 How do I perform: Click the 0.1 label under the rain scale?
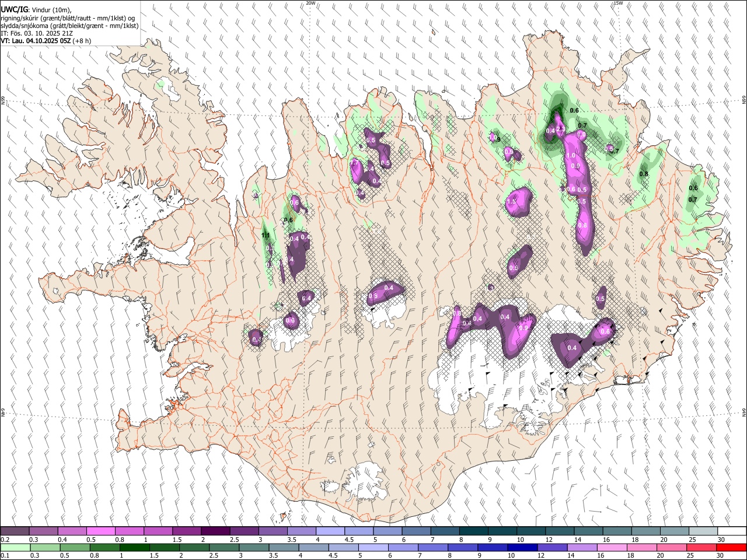tap(5, 555)
